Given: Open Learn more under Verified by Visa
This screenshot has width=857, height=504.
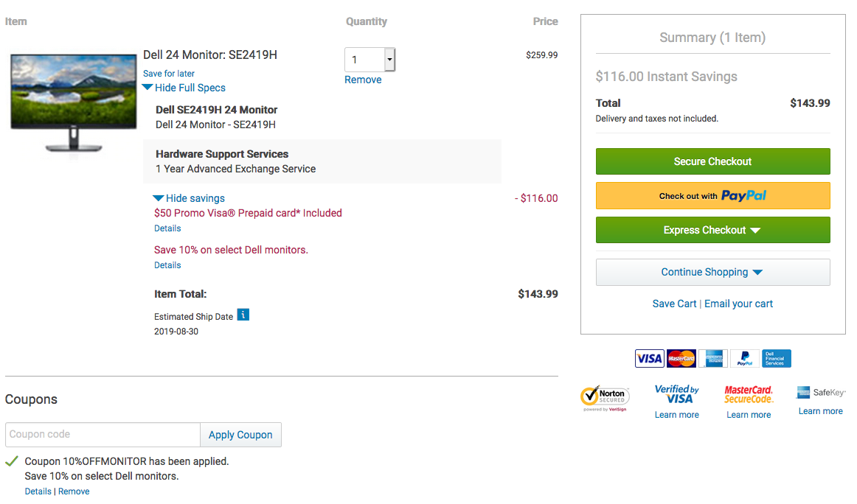Looking at the screenshot, I should 676,414.
